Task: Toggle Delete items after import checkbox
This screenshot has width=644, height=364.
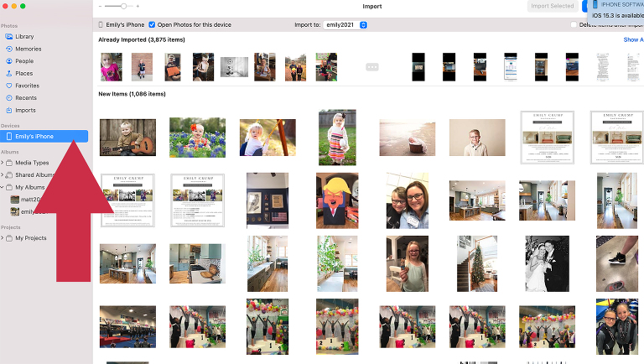Action: [x=574, y=24]
